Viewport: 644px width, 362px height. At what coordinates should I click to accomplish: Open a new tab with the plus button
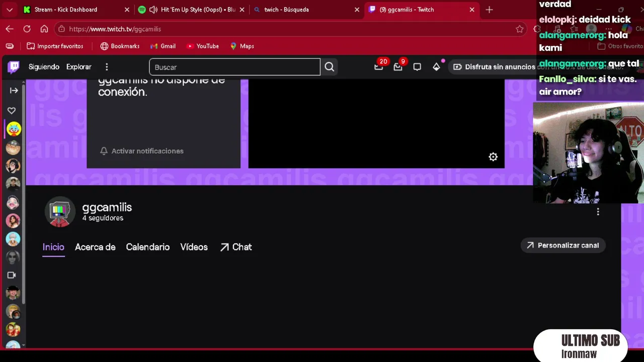pos(489,10)
